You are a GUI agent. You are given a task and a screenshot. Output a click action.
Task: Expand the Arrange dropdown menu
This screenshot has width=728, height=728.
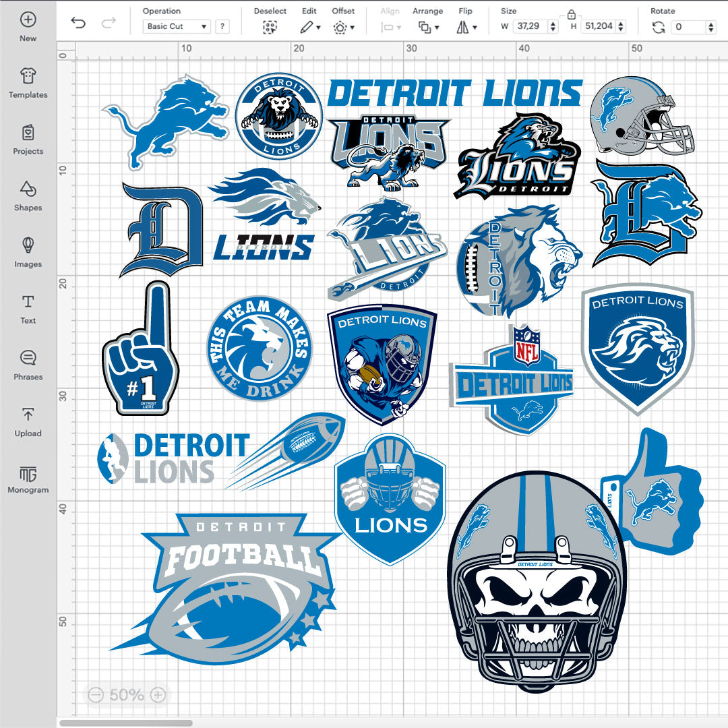[x=428, y=27]
